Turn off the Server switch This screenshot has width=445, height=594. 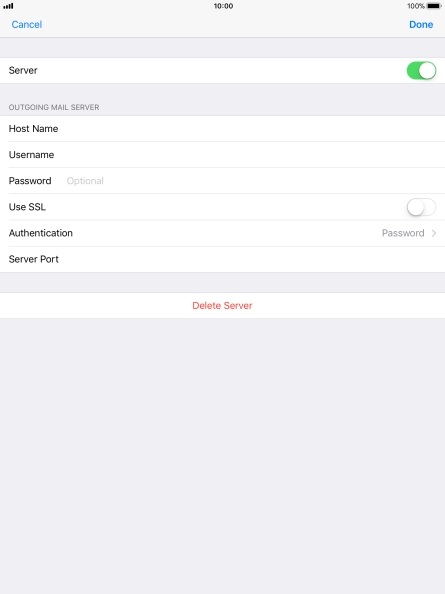(421, 70)
